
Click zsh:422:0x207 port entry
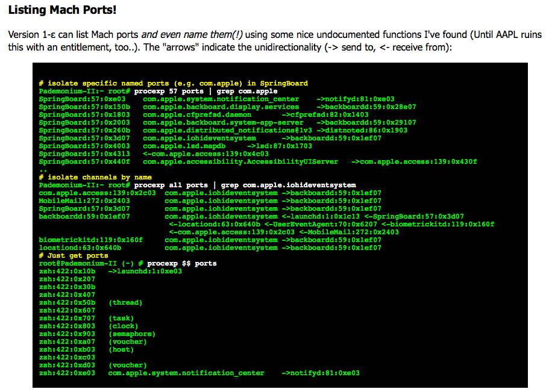point(67,279)
